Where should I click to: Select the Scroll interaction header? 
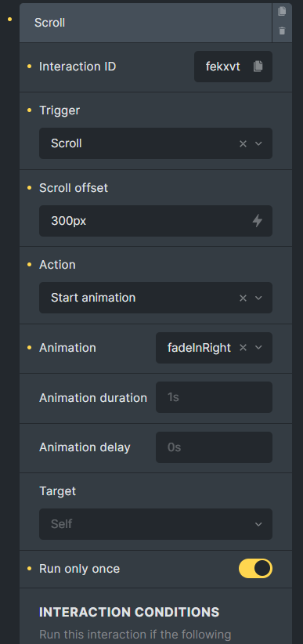click(x=146, y=23)
